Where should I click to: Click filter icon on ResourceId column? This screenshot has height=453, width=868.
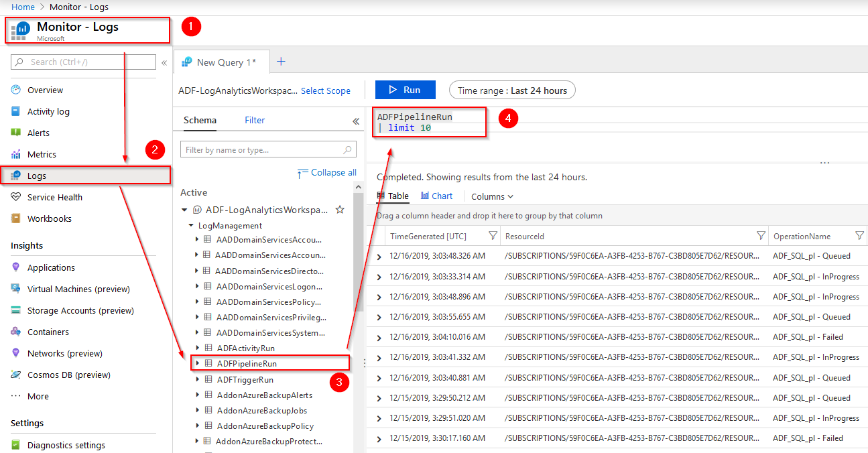[x=761, y=236]
